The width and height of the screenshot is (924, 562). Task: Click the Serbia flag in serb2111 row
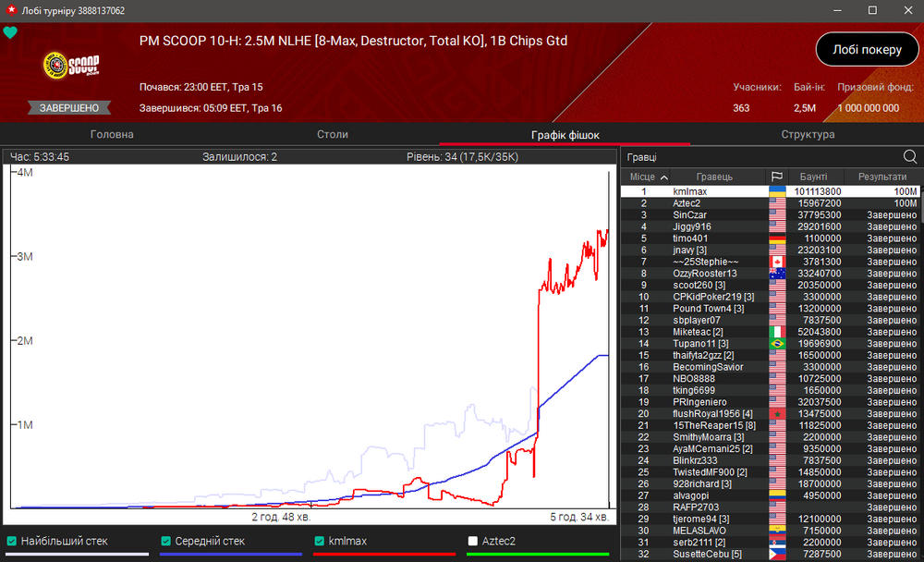777,543
